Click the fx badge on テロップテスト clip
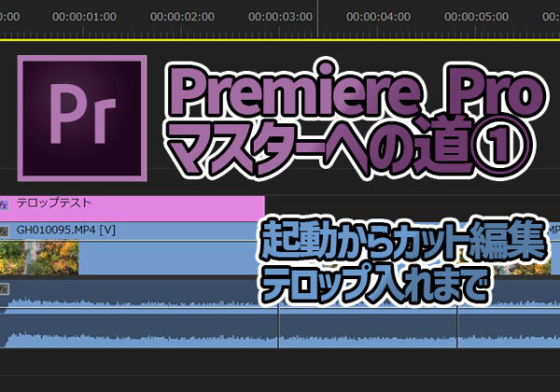The height and width of the screenshot is (392, 560). (4, 205)
